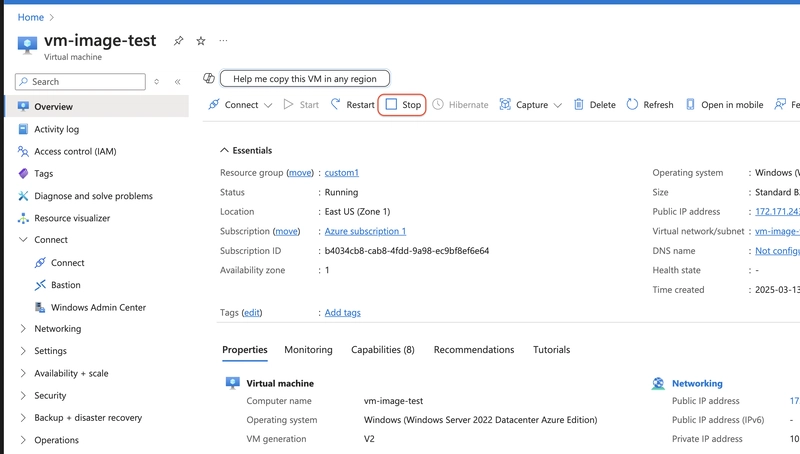
Task: Click the Resource visualizer icon
Action: [x=23, y=218]
